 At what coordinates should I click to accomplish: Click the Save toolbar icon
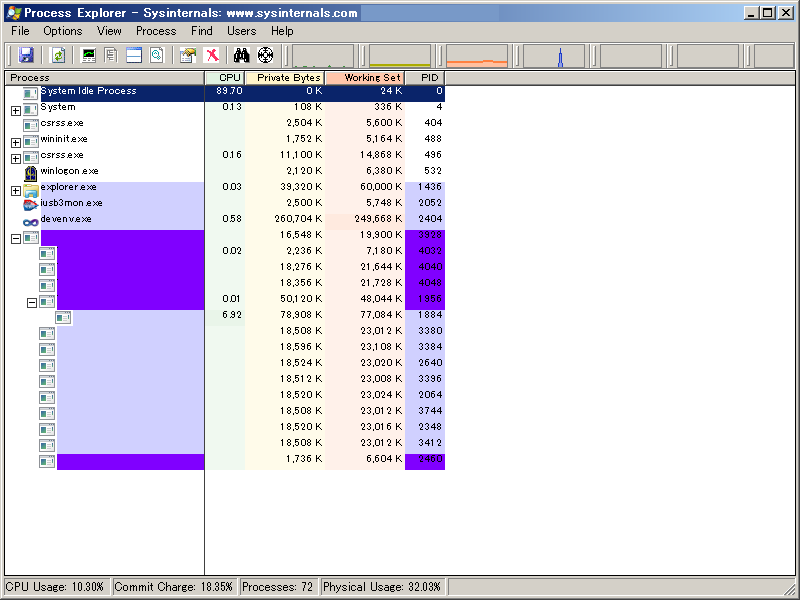[x=26, y=55]
